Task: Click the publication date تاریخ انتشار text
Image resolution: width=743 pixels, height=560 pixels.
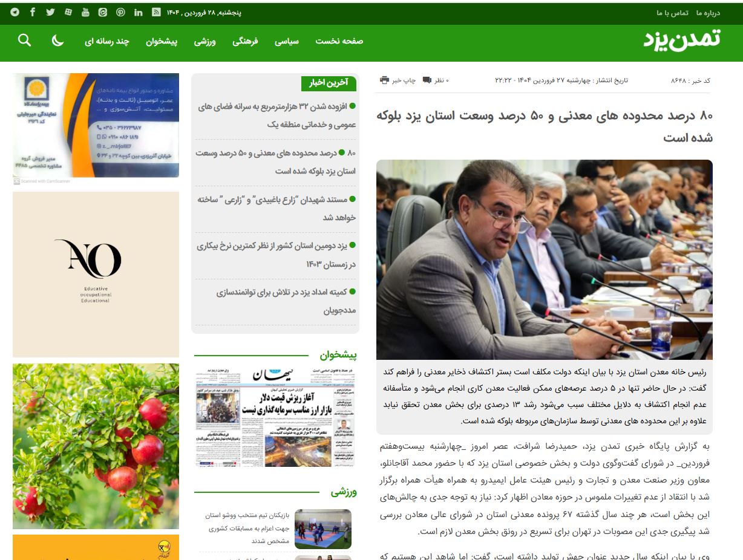Action: click(x=561, y=80)
